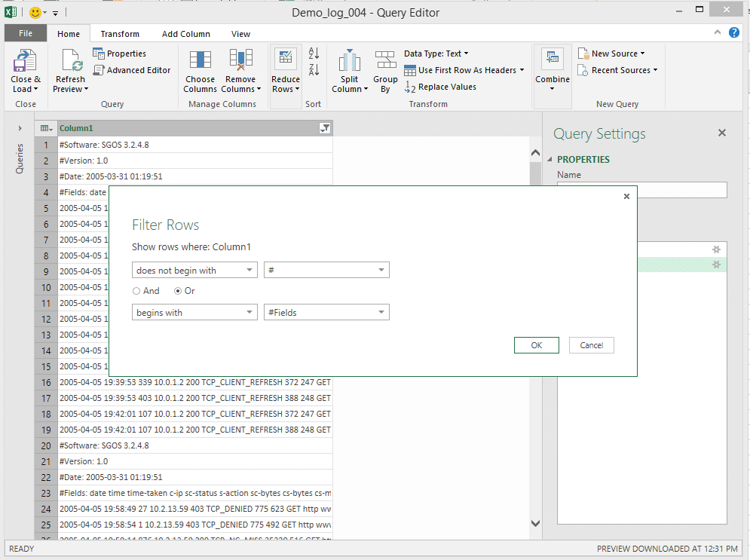The width and height of the screenshot is (750, 560).
Task: Click Replace Values
Action: pyautogui.click(x=440, y=87)
